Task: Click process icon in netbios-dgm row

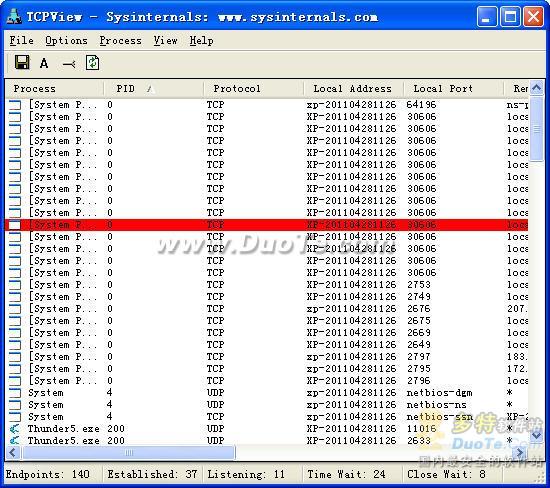Action: coord(15,393)
